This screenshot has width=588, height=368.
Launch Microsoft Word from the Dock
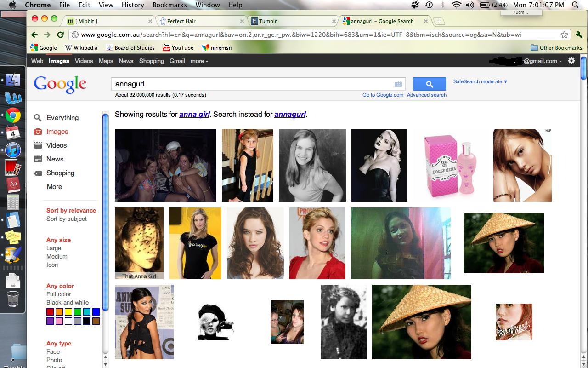[x=13, y=97]
